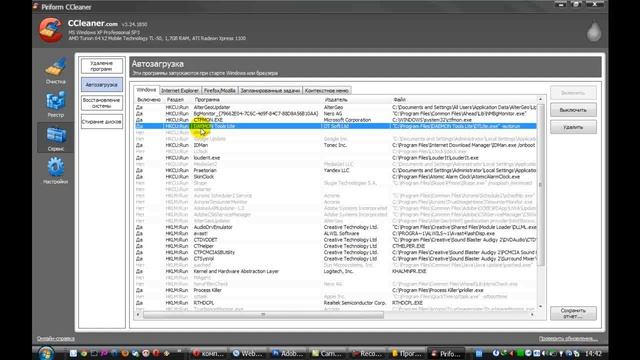Switch to the "Cam..." taskbar window
This screenshot has height=360, width=640.
327,353
